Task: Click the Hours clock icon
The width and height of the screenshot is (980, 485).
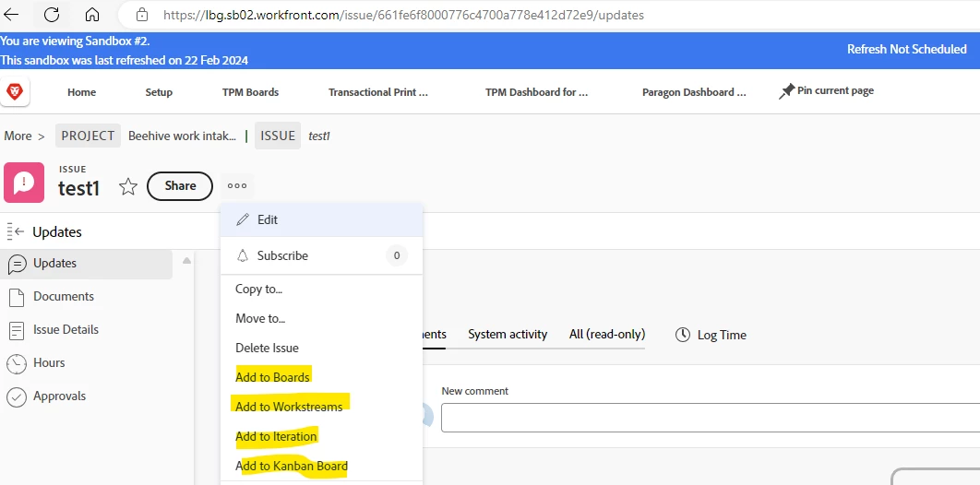Action: [x=17, y=363]
